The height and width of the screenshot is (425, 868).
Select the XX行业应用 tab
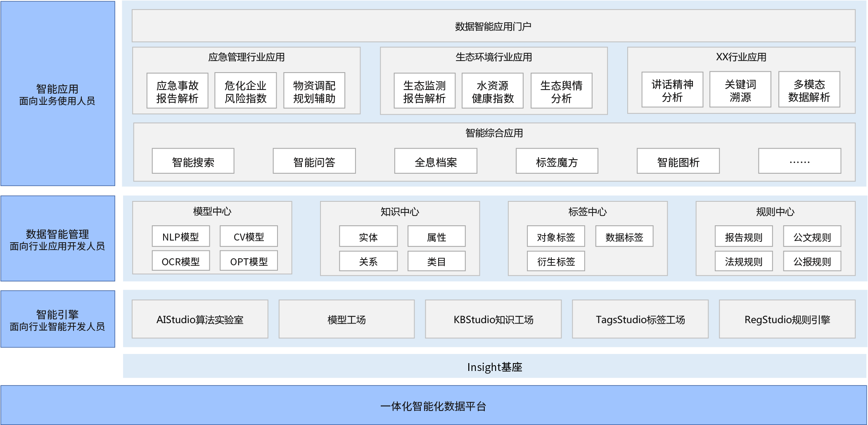pos(740,58)
